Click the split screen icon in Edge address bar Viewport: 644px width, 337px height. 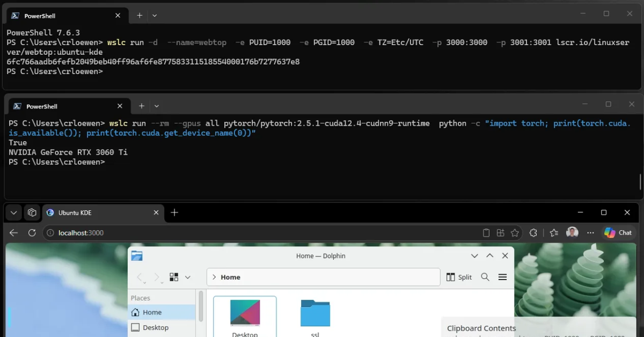(501, 233)
